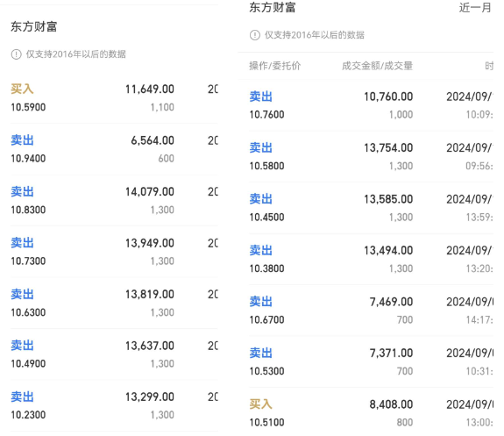Click the volume 700 under 7,371.00
The image size is (504, 436).
point(405,371)
